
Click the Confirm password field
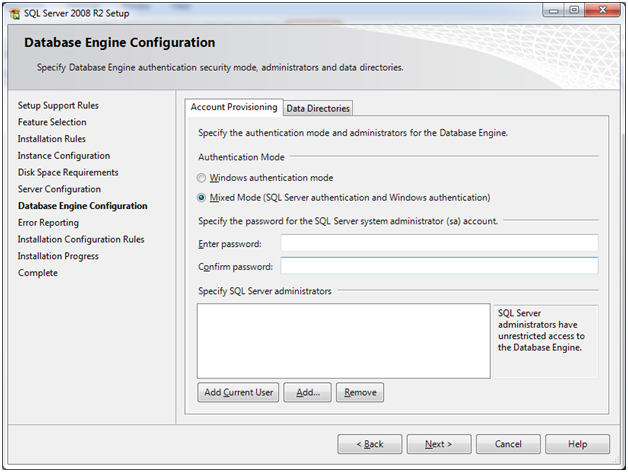coord(438,266)
